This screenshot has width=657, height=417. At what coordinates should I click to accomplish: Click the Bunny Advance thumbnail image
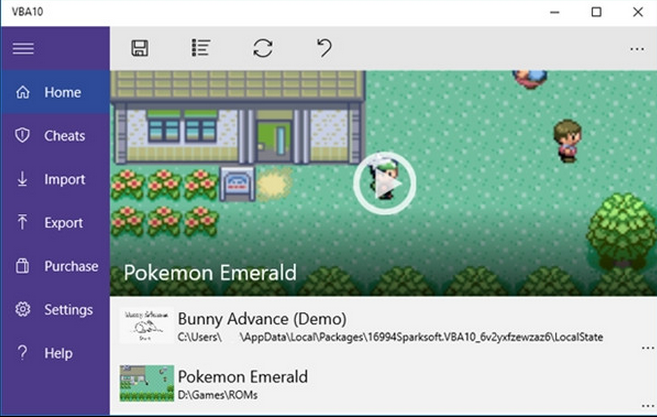144,327
